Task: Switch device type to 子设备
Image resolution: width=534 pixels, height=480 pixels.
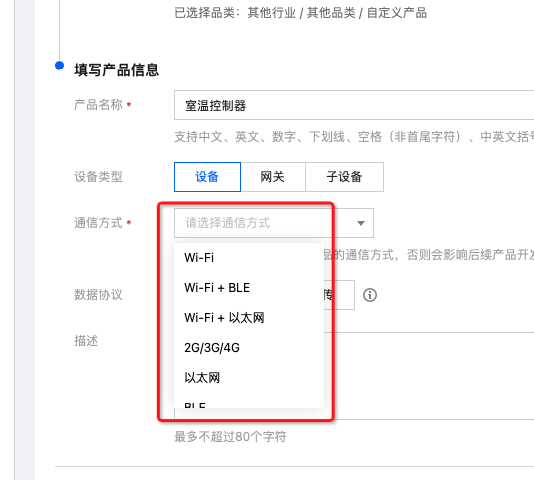Action: click(x=344, y=177)
